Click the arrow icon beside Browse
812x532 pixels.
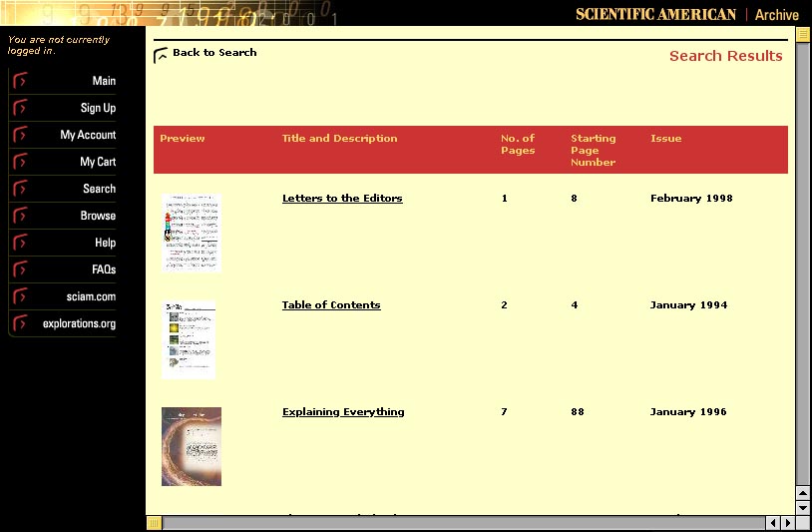point(20,216)
